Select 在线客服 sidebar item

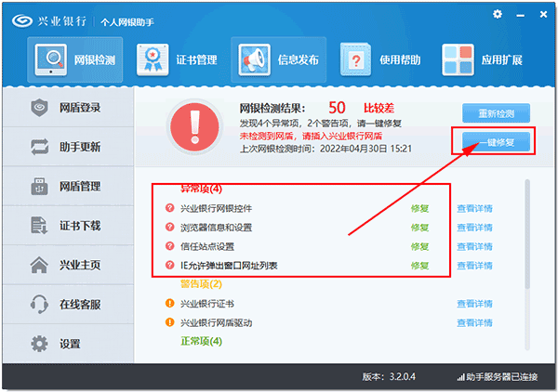68,304
